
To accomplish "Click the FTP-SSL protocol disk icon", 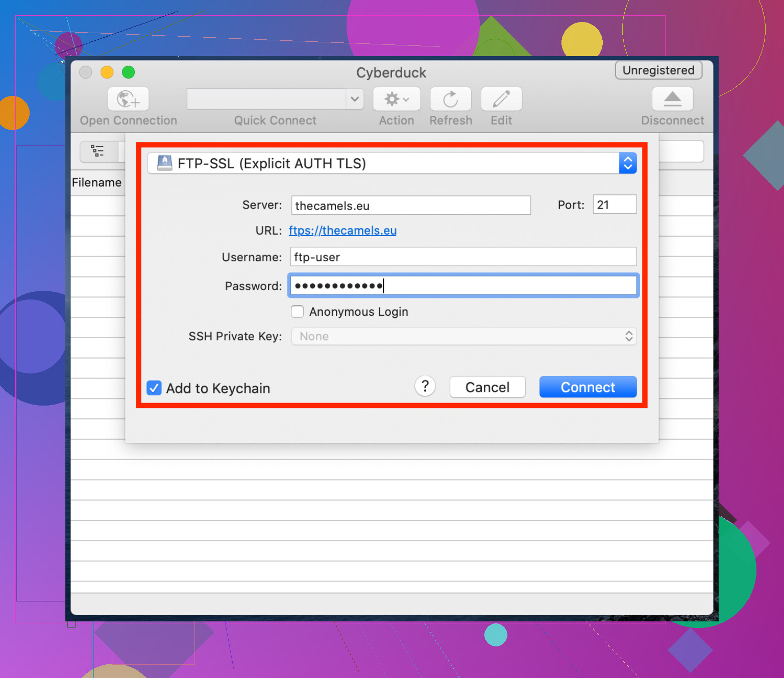I will [164, 163].
